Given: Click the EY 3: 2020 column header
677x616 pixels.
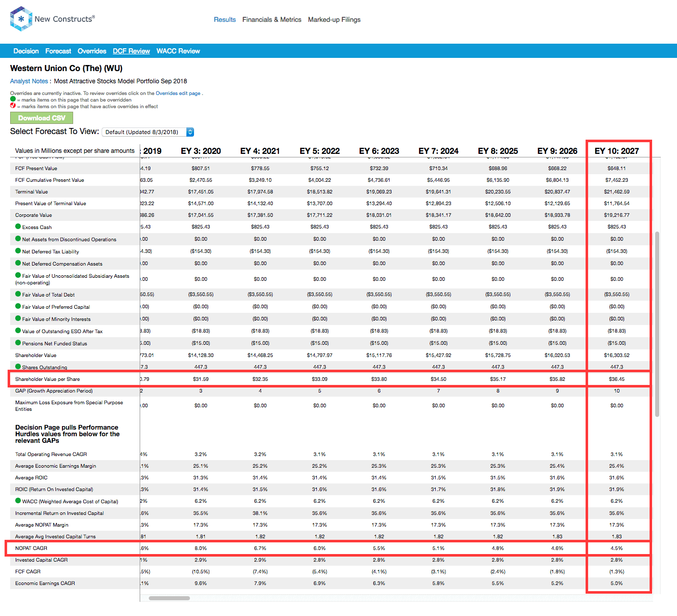Looking at the screenshot, I should pos(201,151).
